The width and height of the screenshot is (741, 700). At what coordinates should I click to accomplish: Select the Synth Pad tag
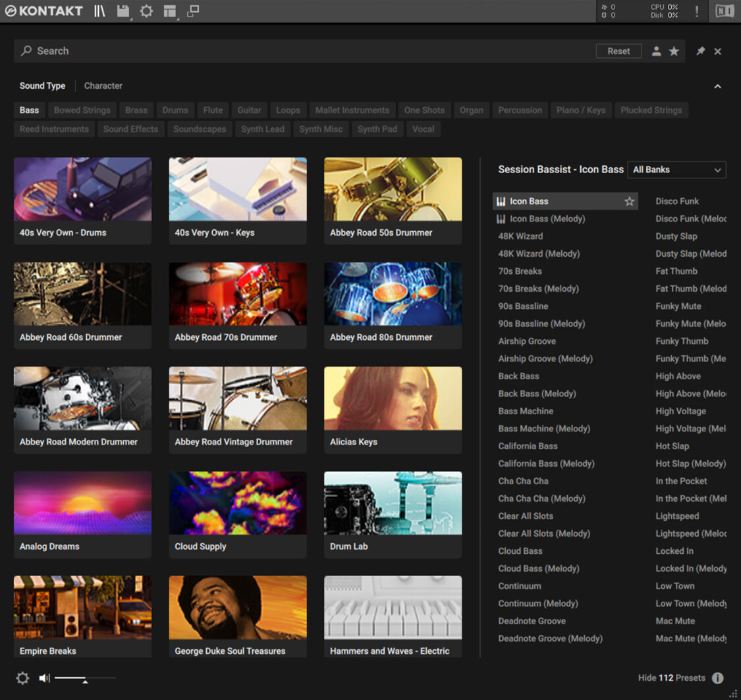click(x=377, y=130)
